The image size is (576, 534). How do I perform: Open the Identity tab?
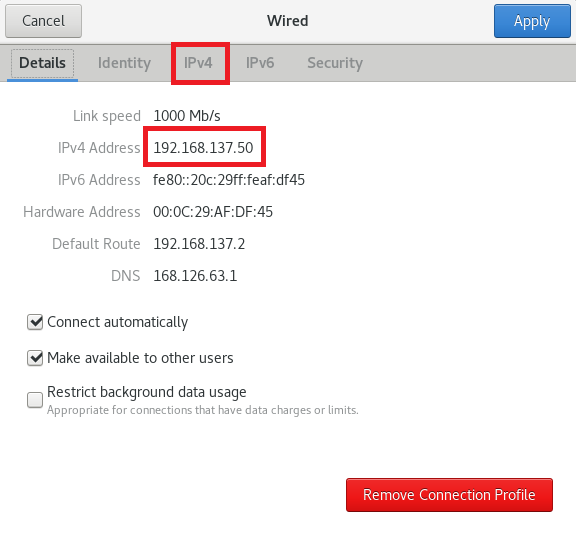tap(124, 63)
